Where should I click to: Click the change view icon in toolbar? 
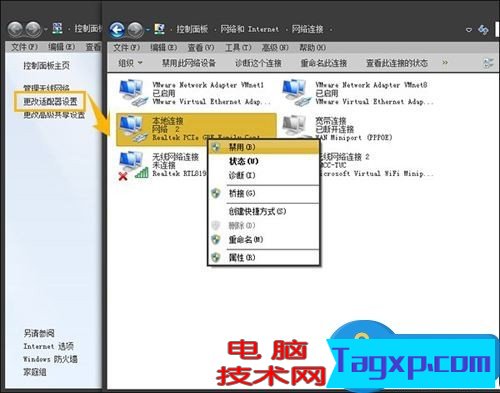tap(488, 63)
